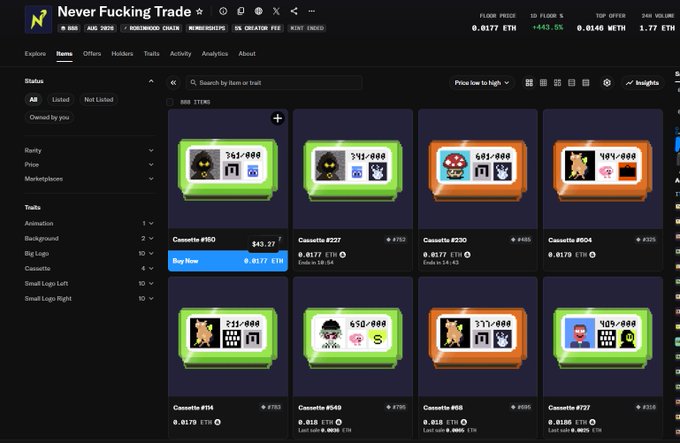
Task: Open the collection website globe icon
Action: point(258,11)
